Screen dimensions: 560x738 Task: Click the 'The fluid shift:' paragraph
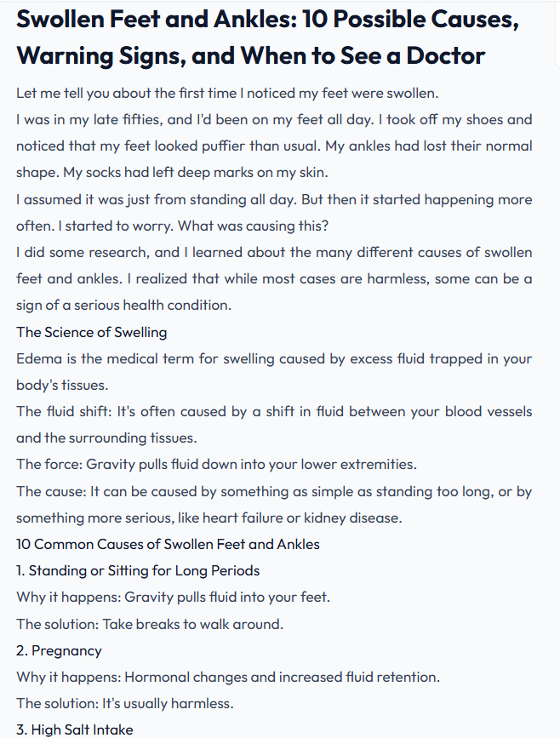(274, 425)
